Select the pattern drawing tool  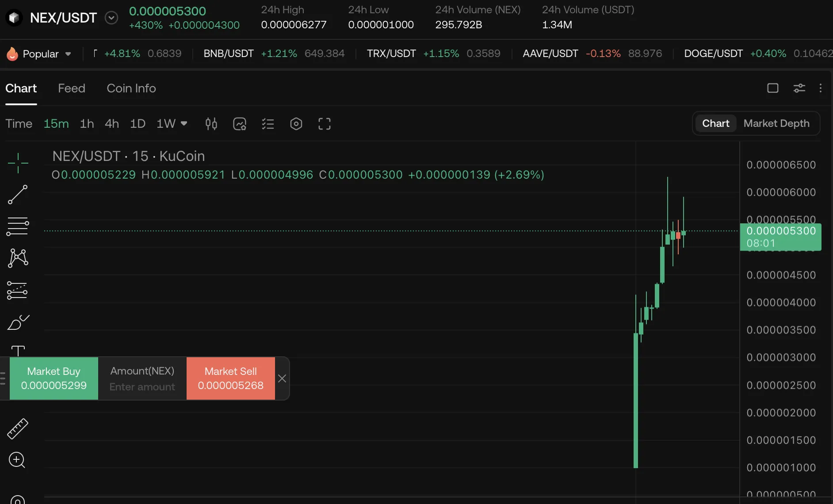click(x=18, y=258)
